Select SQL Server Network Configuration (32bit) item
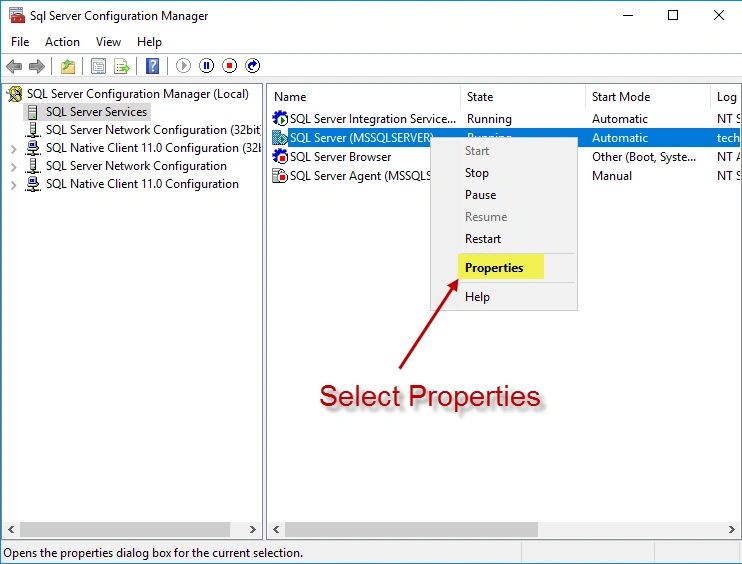This screenshot has width=742, height=564. pyautogui.click(x=153, y=130)
